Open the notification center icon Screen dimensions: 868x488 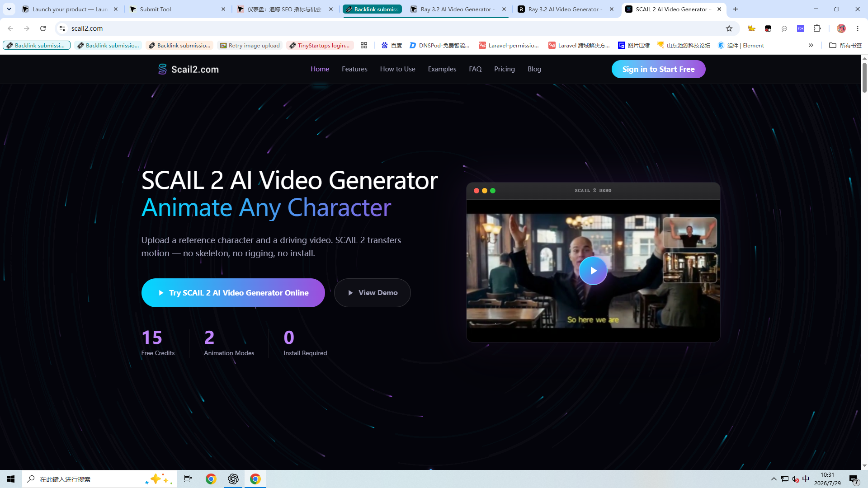pyautogui.click(x=854, y=479)
